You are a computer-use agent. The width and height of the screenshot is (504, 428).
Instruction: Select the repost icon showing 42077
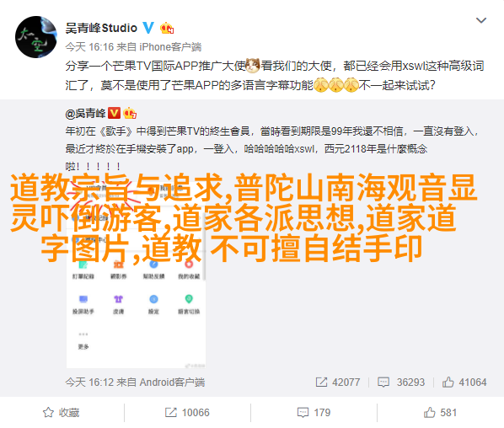tap(321, 382)
